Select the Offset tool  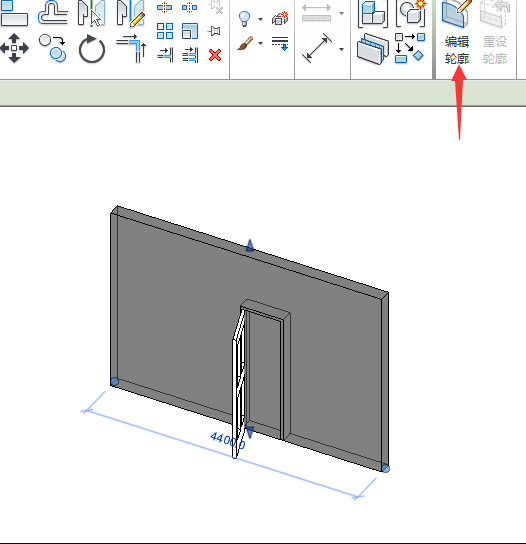pos(53,13)
